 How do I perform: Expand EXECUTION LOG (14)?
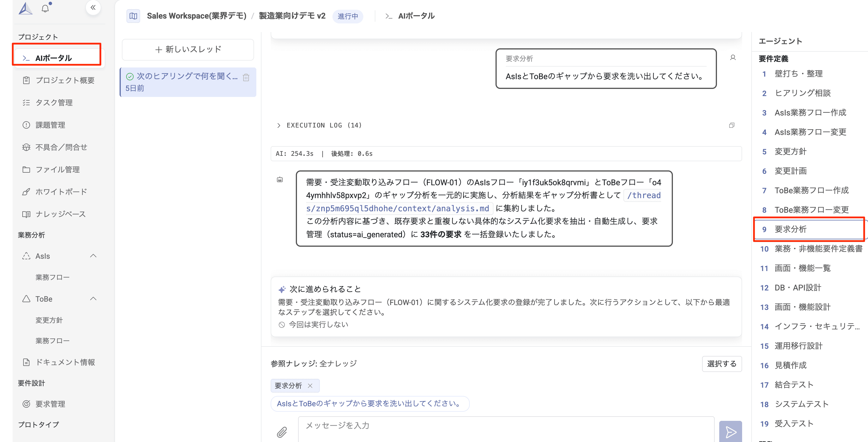click(x=319, y=125)
